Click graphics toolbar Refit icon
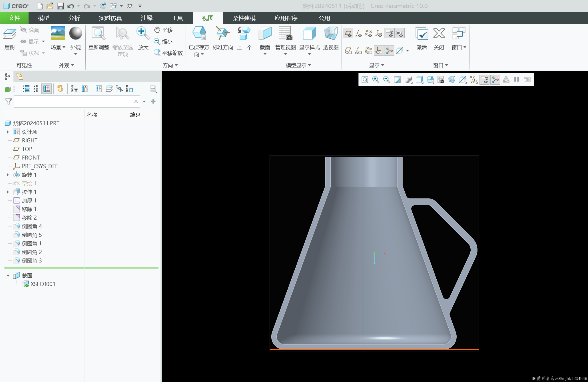The width and height of the screenshot is (588, 382). point(365,79)
